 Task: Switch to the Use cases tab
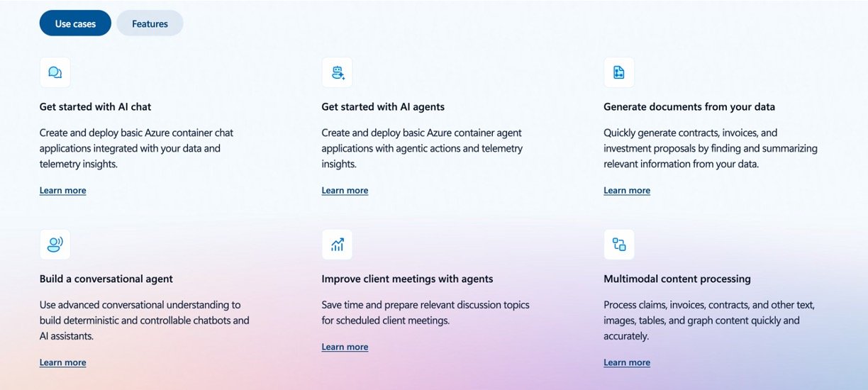click(x=75, y=23)
